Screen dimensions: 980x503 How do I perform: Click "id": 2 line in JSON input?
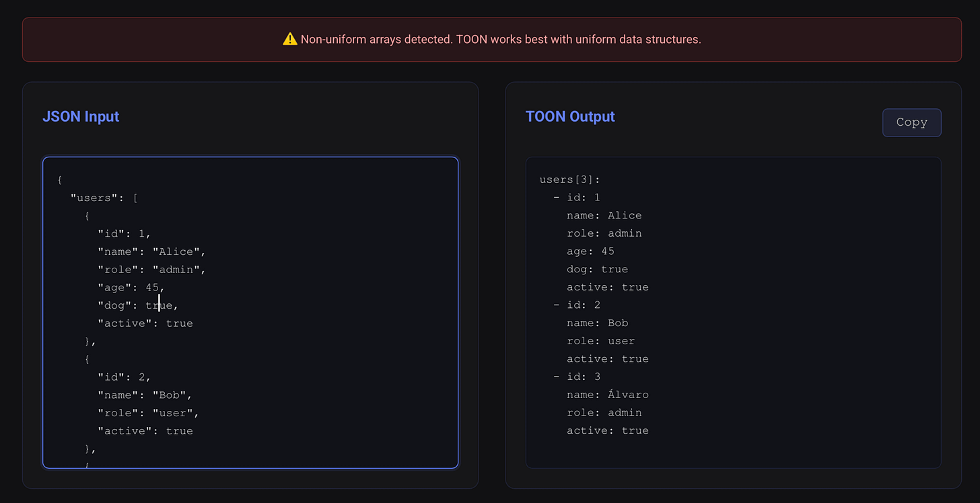point(125,377)
